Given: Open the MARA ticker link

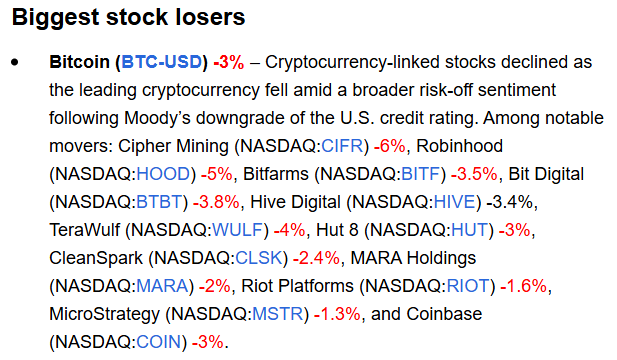Looking at the screenshot, I should pos(162,286).
